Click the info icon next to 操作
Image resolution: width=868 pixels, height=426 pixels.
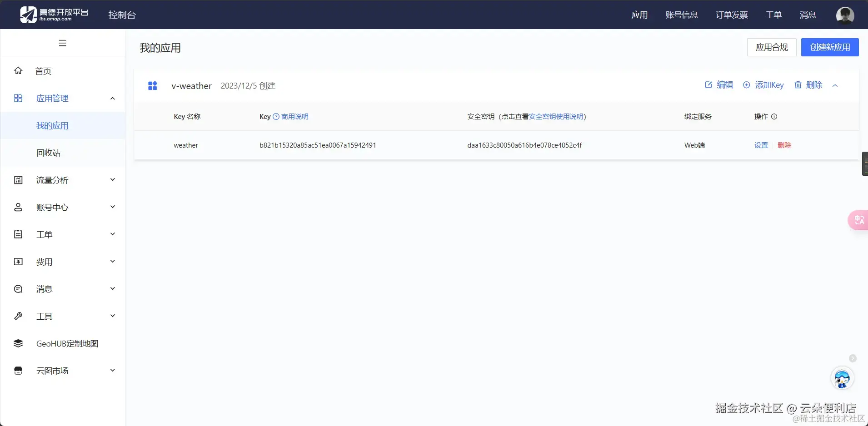[x=774, y=117]
